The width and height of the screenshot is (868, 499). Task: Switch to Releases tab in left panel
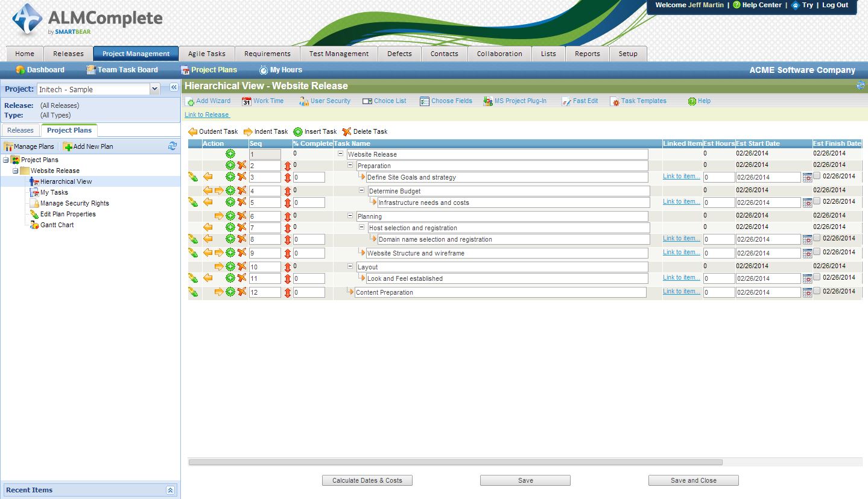pyautogui.click(x=21, y=130)
